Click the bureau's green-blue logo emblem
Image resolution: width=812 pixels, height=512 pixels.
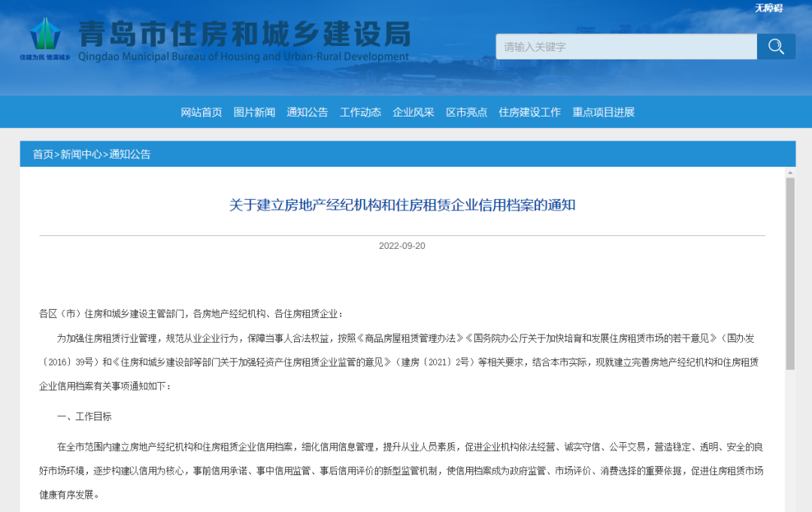click(x=45, y=34)
